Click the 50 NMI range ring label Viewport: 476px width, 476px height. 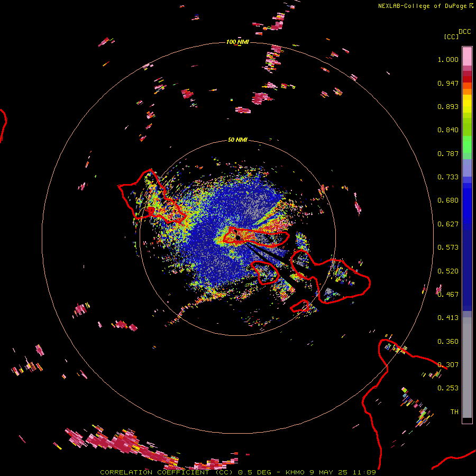[237, 140]
